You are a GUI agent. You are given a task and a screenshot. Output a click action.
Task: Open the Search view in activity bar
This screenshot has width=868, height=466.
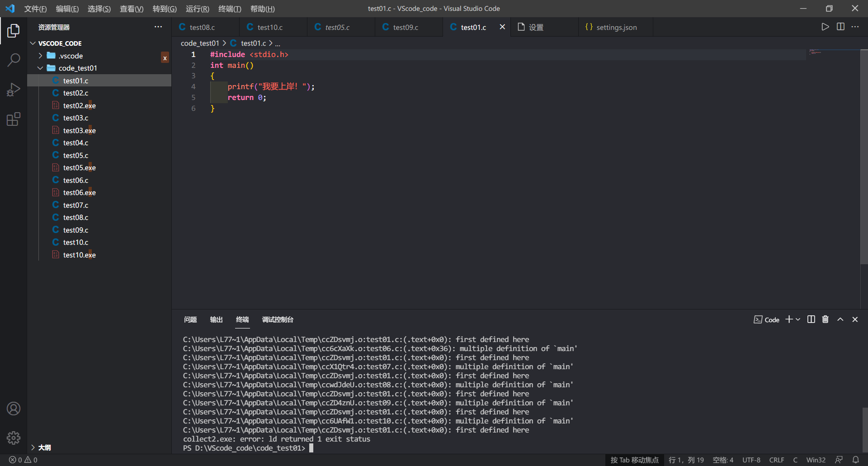click(14, 60)
